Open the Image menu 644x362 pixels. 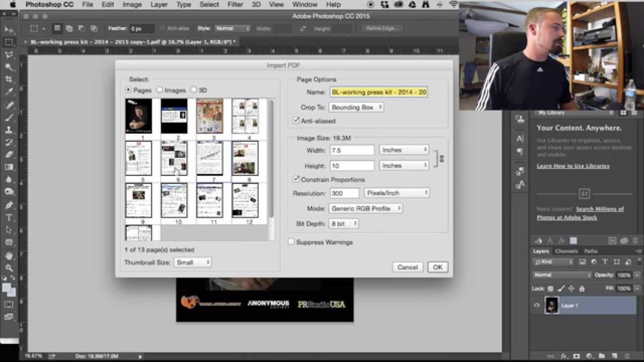click(x=132, y=5)
